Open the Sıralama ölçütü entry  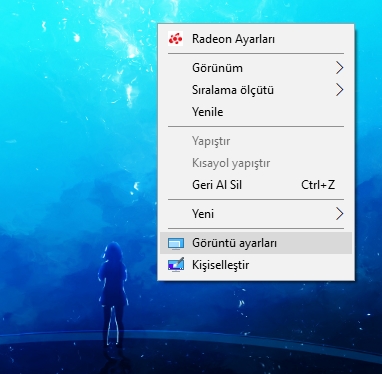[256, 90]
